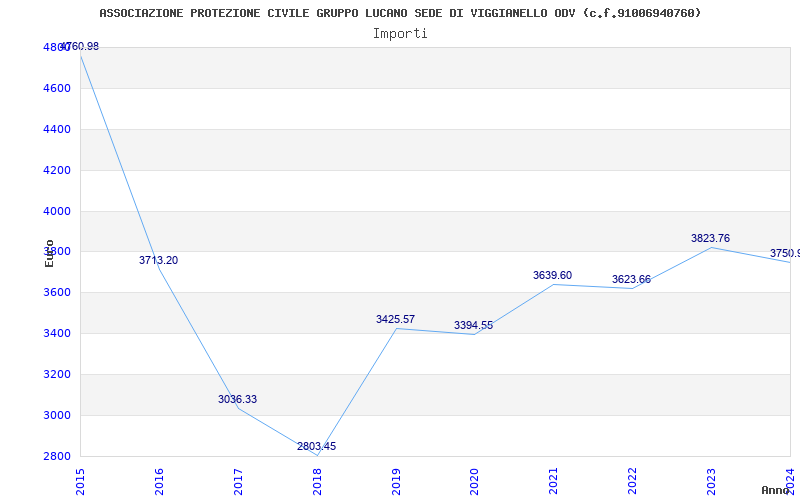Viewport: 800px width, 500px height.
Task: Click the y-axis value 4000
Action: tap(57, 211)
